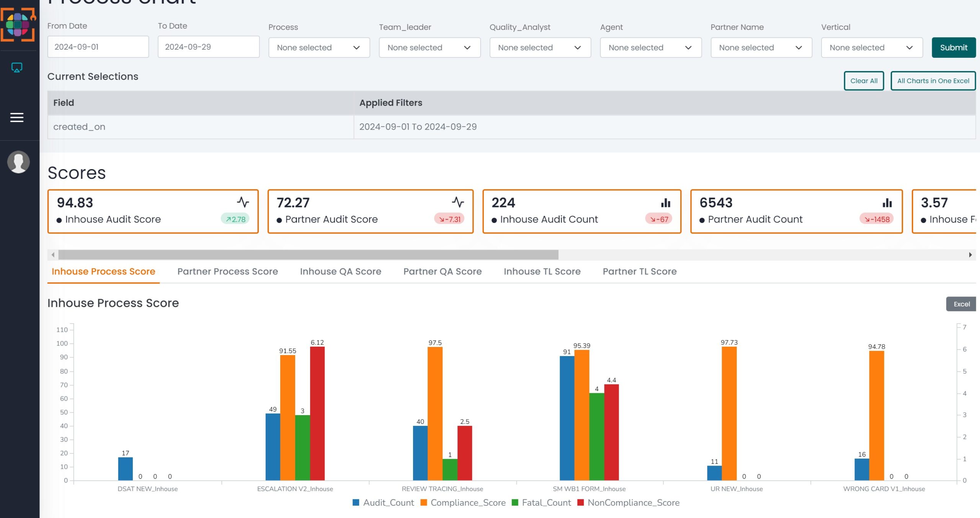The height and width of the screenshot is (518, 980).
Task: Toggle Compliance_Score legend series
Action: pyautogui.click(x=463, y=503)
